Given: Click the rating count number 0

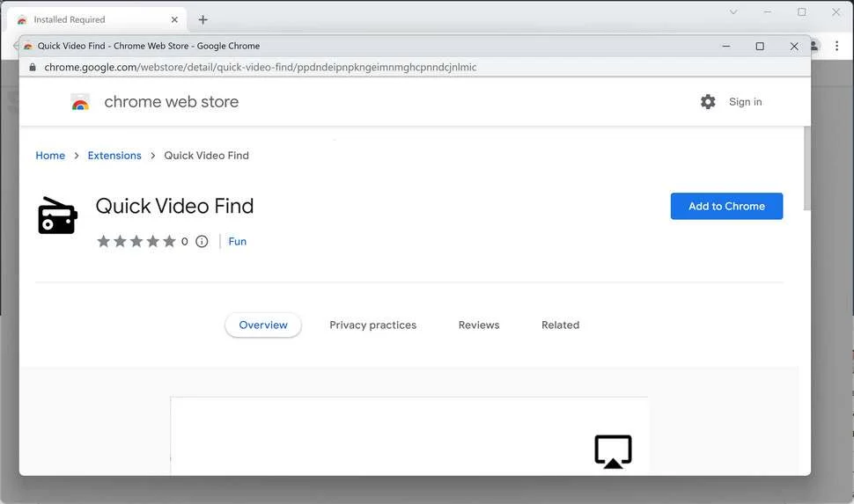Looking at the screenshot, I should point(185,241).
